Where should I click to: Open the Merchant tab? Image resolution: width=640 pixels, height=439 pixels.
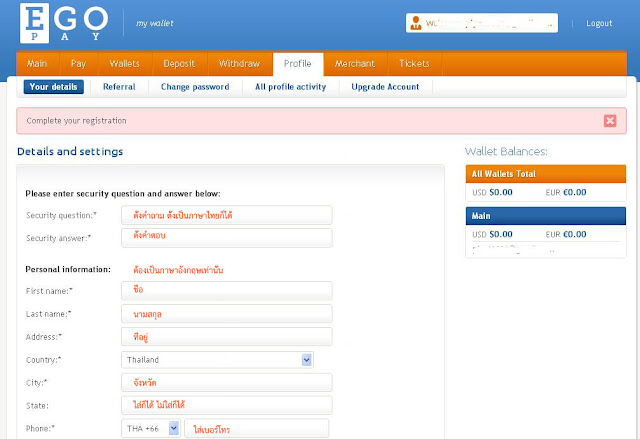point(355,64)
